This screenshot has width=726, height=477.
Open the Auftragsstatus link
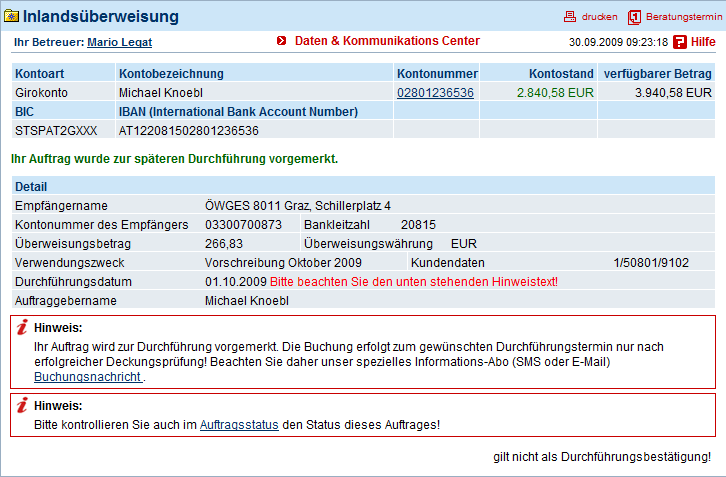pyautogui.click(x=239, y=425)
